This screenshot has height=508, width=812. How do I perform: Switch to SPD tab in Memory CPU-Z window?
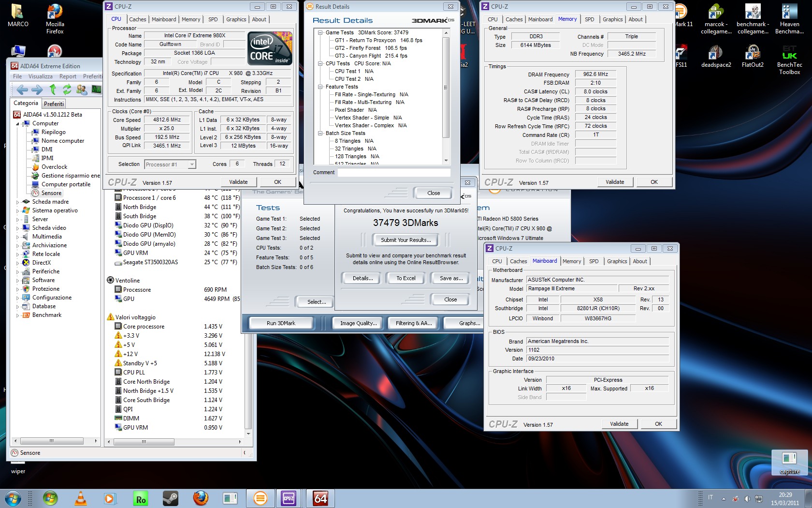[x=589, y=19]
